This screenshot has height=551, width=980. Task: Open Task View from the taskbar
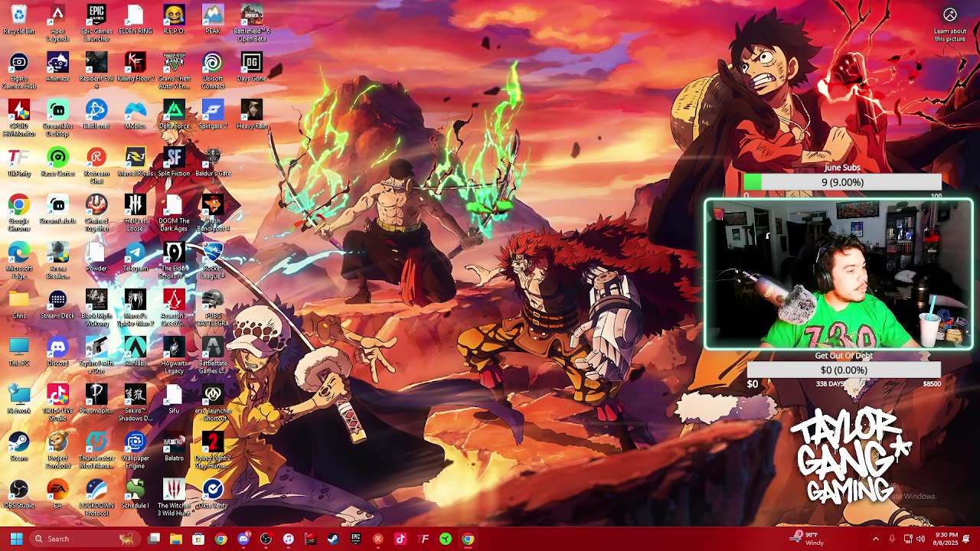pos(154,539)
